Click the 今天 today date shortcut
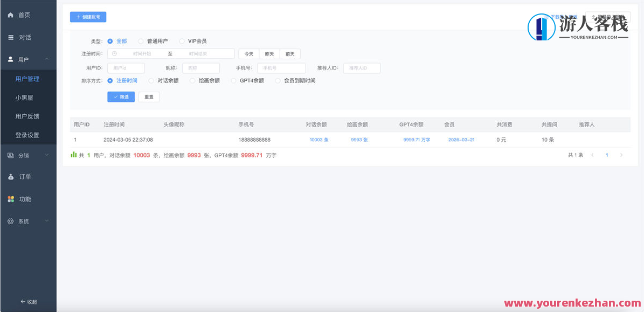Image resolution: width=644 pixels, height=312 pixels. (x=248, y=54)
